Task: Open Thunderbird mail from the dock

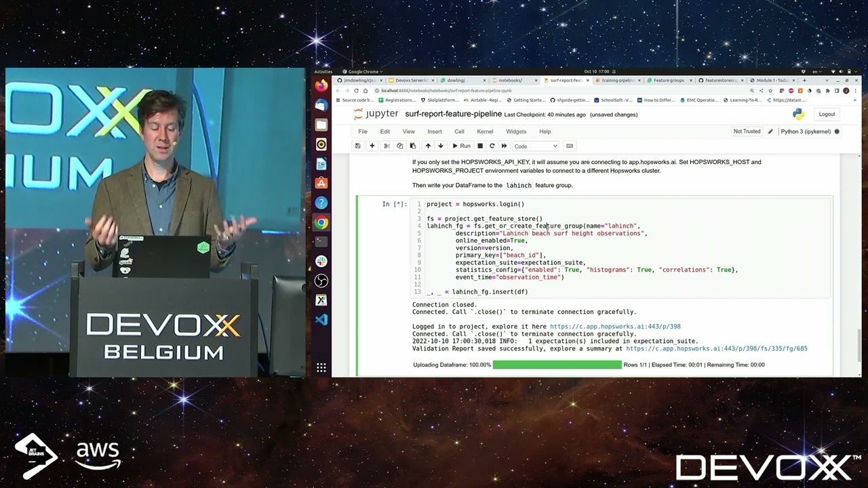Action: coord(321,105)
